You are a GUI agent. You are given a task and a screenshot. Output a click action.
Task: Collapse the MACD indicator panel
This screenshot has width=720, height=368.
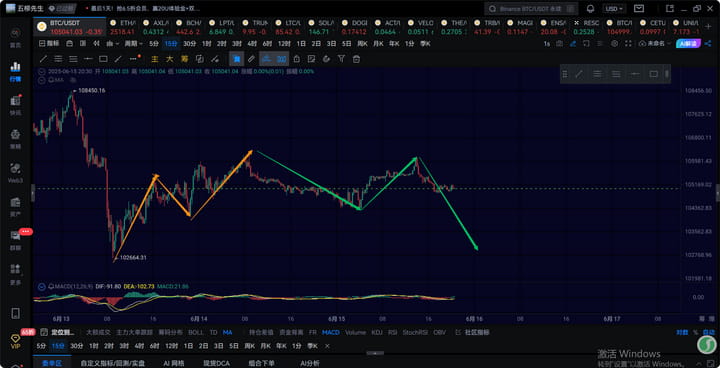[x=42, y=286]
